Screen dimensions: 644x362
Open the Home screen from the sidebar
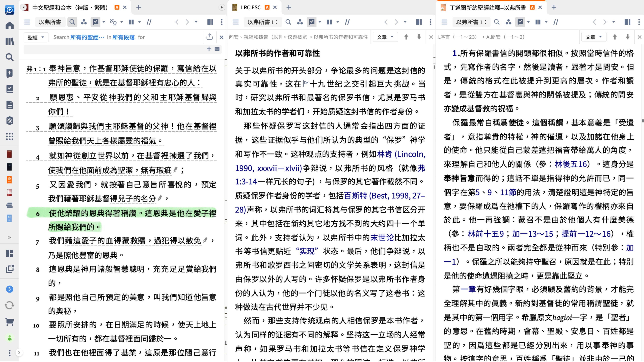(10, 25)
